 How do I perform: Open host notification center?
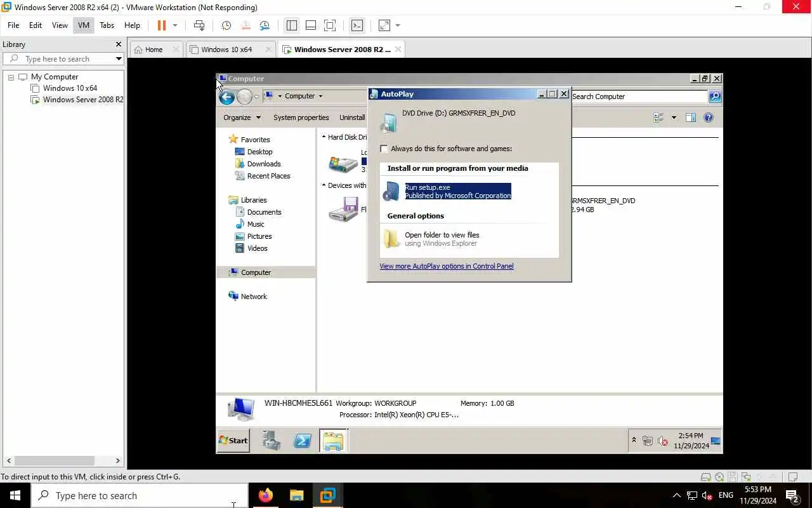pyautogui.click(x=792, y=495)
